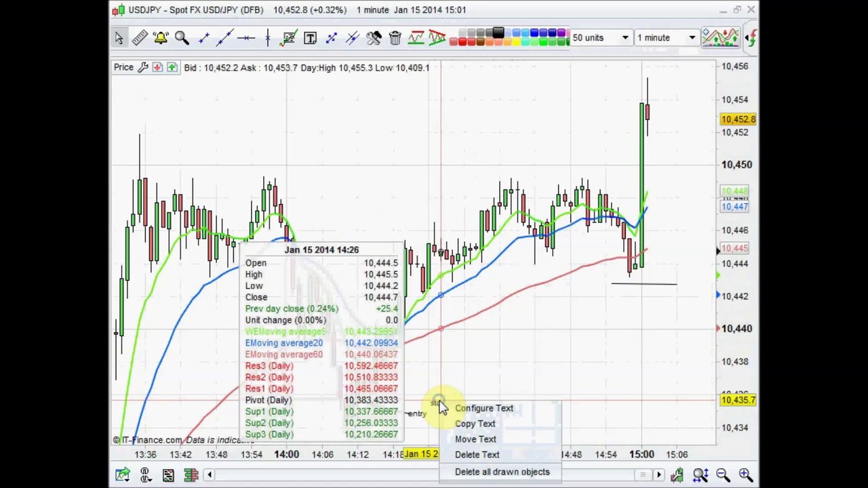
Task: Click the red-green chart pattern icon
Action: click(416, 38)
